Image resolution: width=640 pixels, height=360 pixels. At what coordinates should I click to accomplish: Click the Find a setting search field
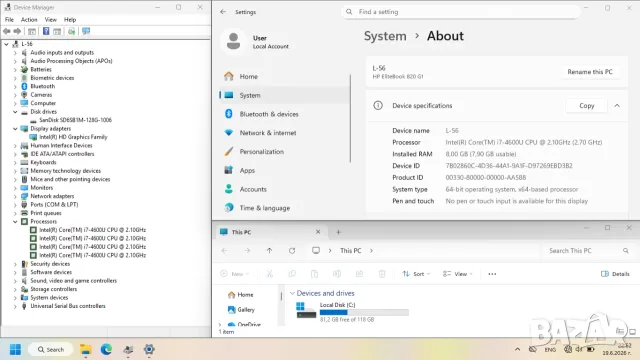(x=460, y=12)
